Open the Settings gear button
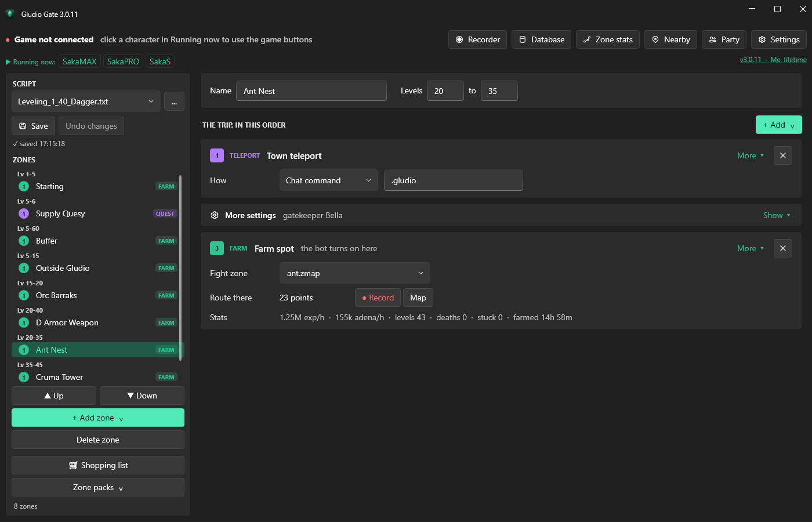Viewport: 812px width, 522px height. point(778,39)
